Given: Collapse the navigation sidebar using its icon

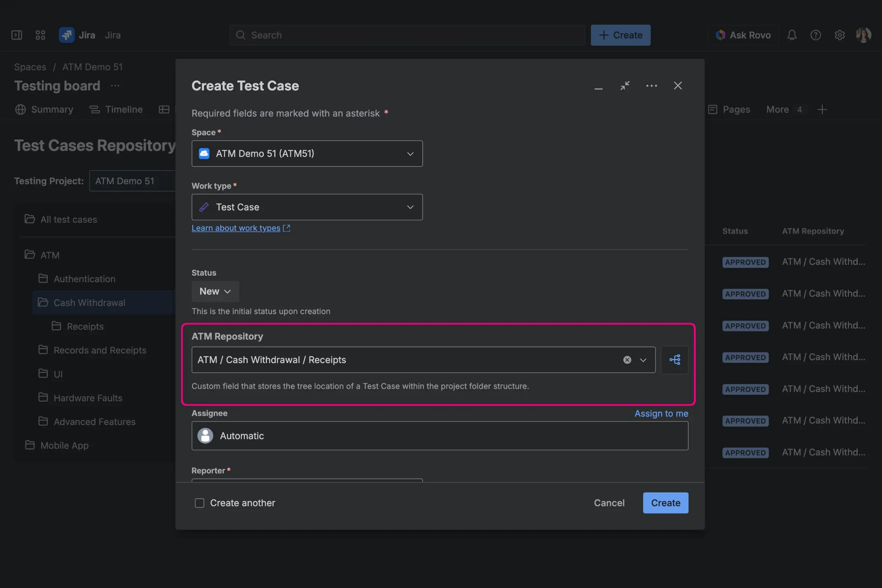Looking at the screenshot, I should [x=17, y=35].
